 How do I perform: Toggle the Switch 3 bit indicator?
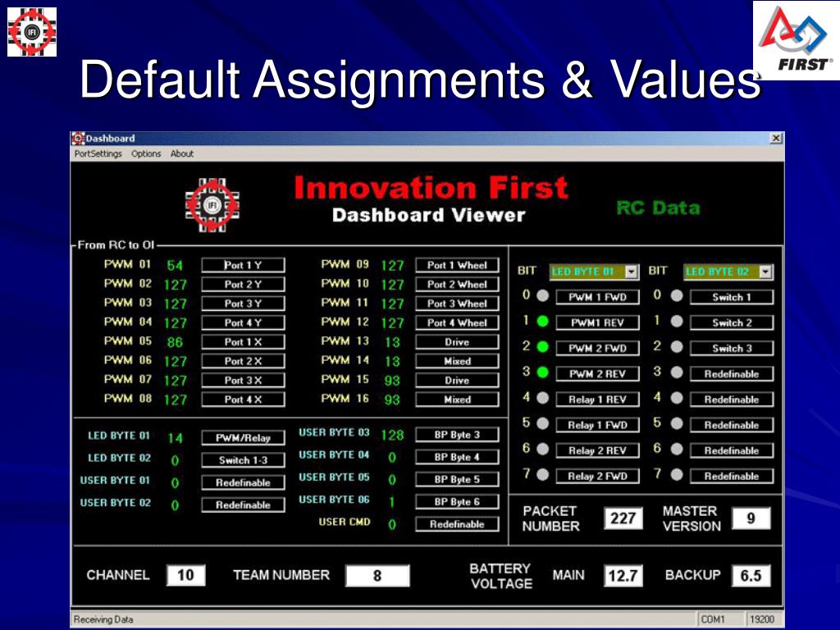(x=677, y=347)
